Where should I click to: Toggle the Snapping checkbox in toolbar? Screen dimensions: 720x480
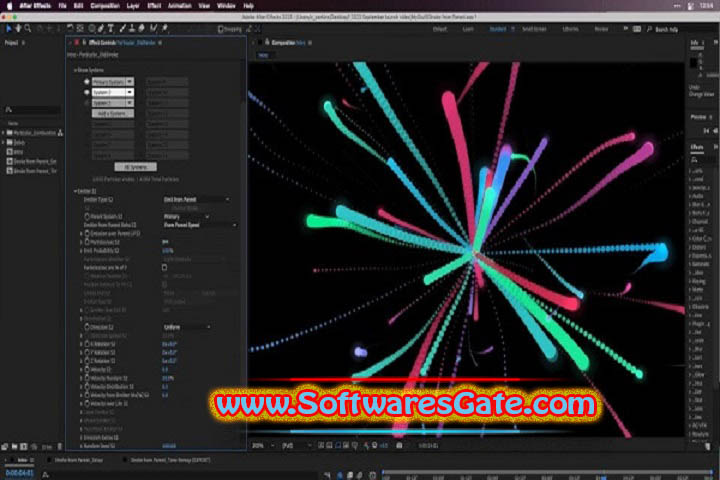[220, 29]
